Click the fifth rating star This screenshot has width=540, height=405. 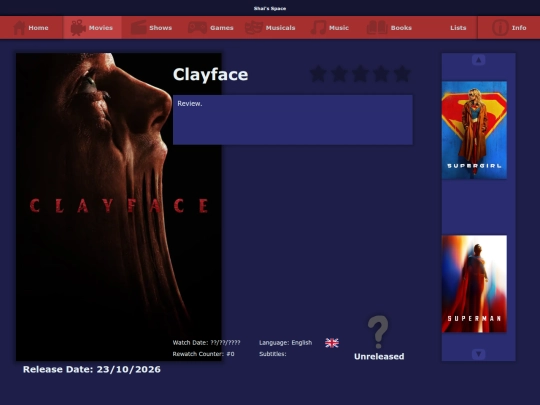402,74
